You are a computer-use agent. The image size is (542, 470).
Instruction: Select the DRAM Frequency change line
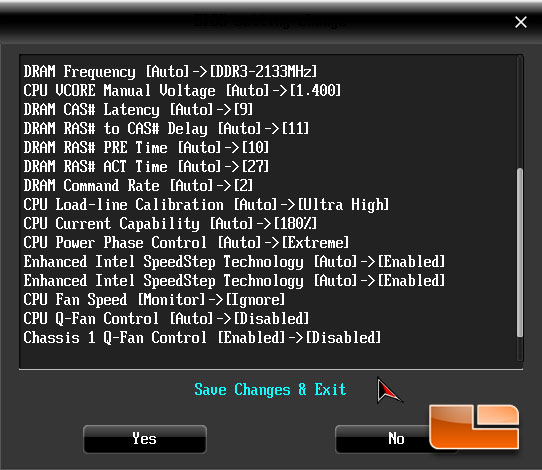tap(170, 72)
